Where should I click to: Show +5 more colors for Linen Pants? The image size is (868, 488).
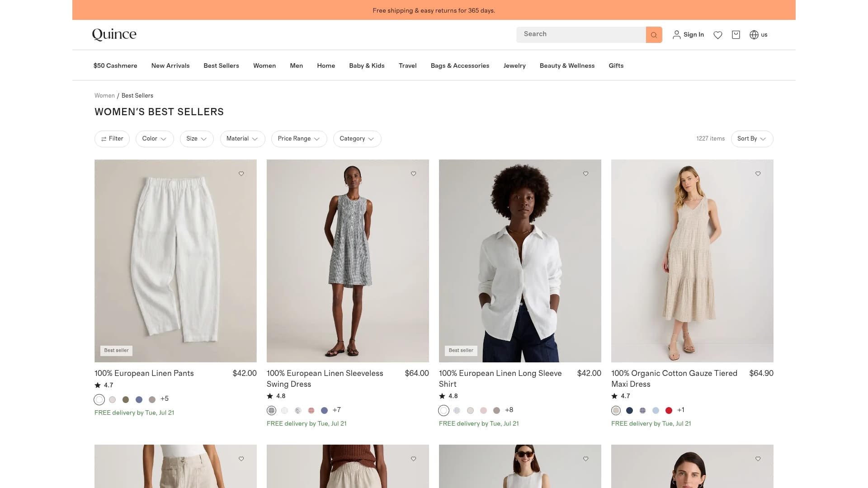click(165, 399)
